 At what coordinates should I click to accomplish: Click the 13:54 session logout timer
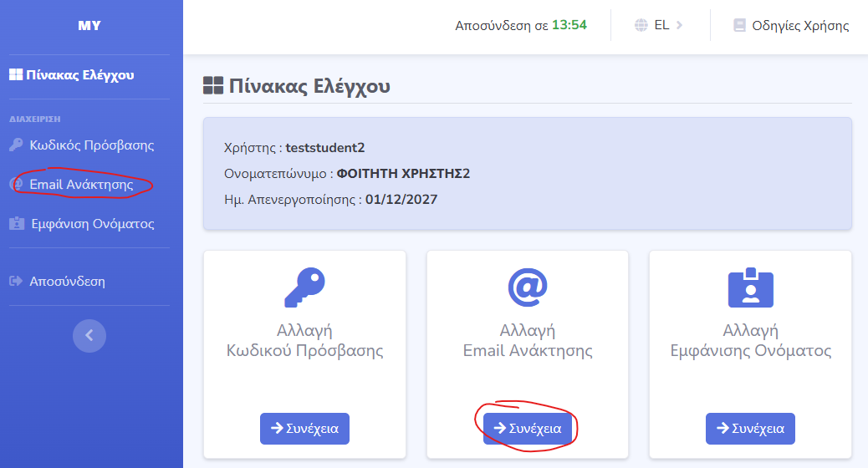pyautogui.click(x=569, y=25)
